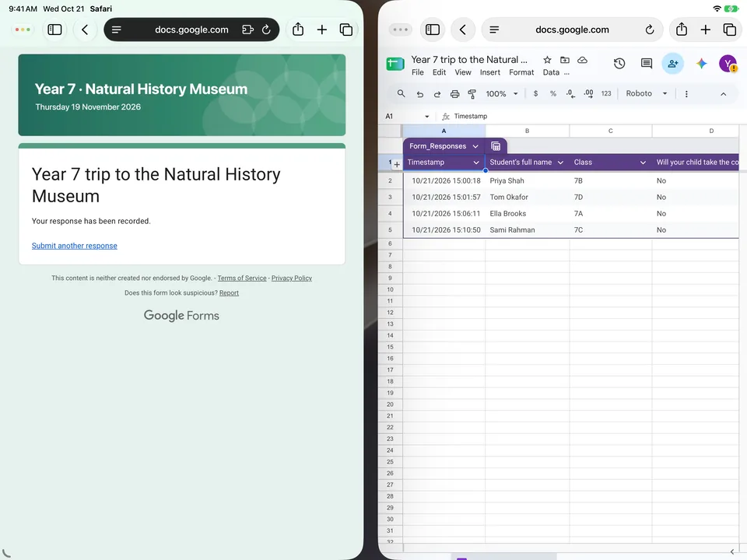Open Gemini sparkle assistant
The width and height of the screenshot is (747, 560).
[701, 63]
